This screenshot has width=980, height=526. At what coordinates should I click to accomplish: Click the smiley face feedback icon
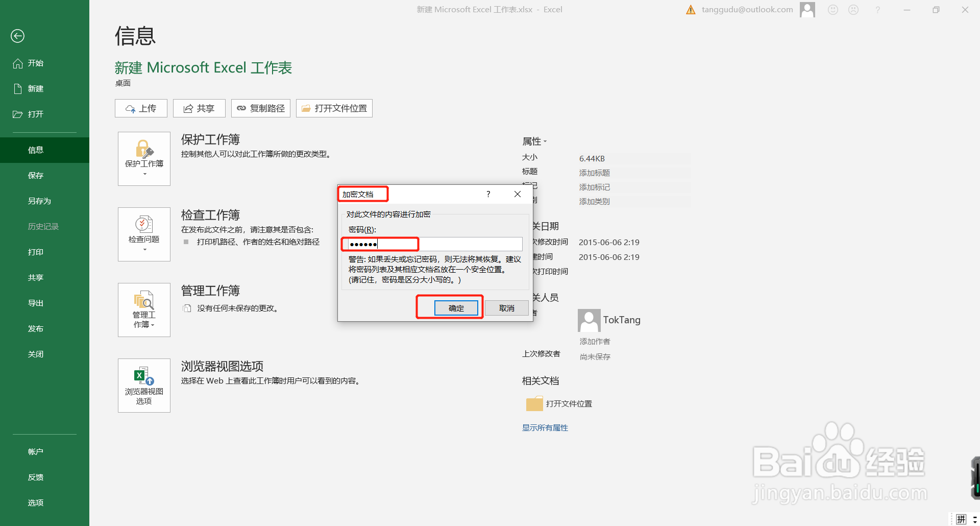(833, 10)
